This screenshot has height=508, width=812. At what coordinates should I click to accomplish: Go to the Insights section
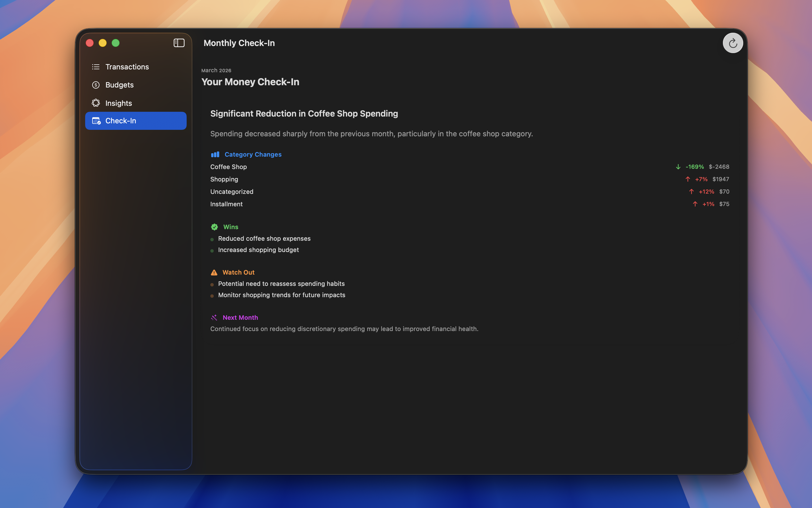136,103
